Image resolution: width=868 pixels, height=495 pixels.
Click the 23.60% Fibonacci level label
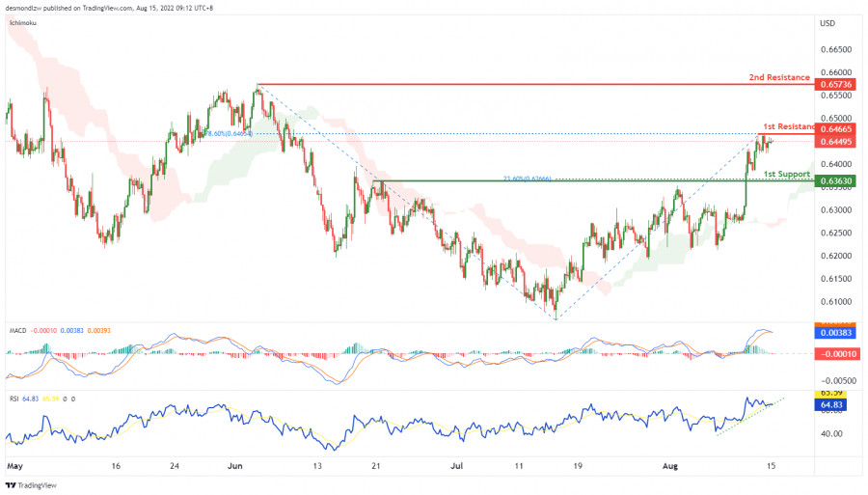point(526,178)
